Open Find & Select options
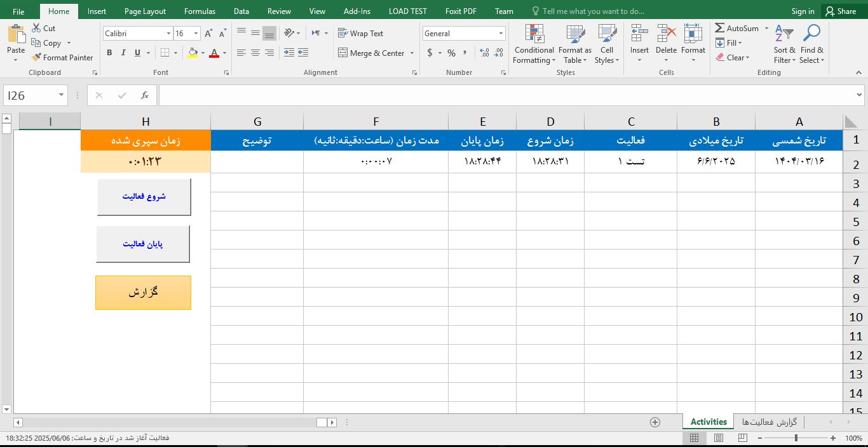 click(x=811, y=44)
